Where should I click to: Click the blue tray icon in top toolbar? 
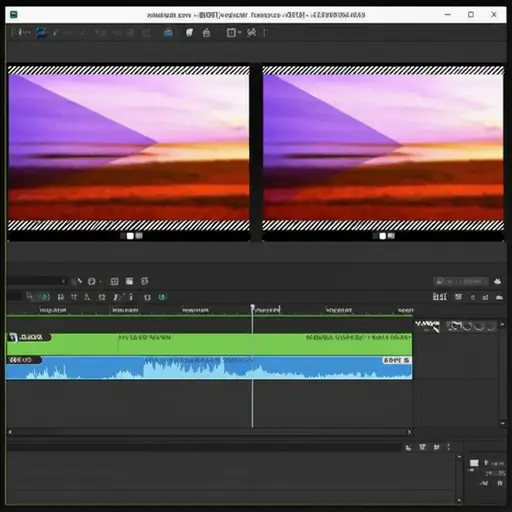[168, 33]
